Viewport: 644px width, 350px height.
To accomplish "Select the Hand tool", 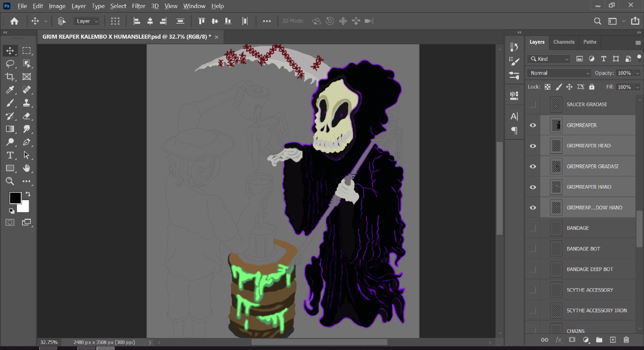I will click(x=27, y=168).
